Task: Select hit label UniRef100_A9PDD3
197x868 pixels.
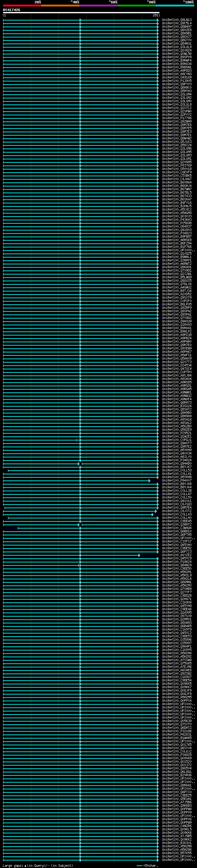Action: tap(177, 71)
